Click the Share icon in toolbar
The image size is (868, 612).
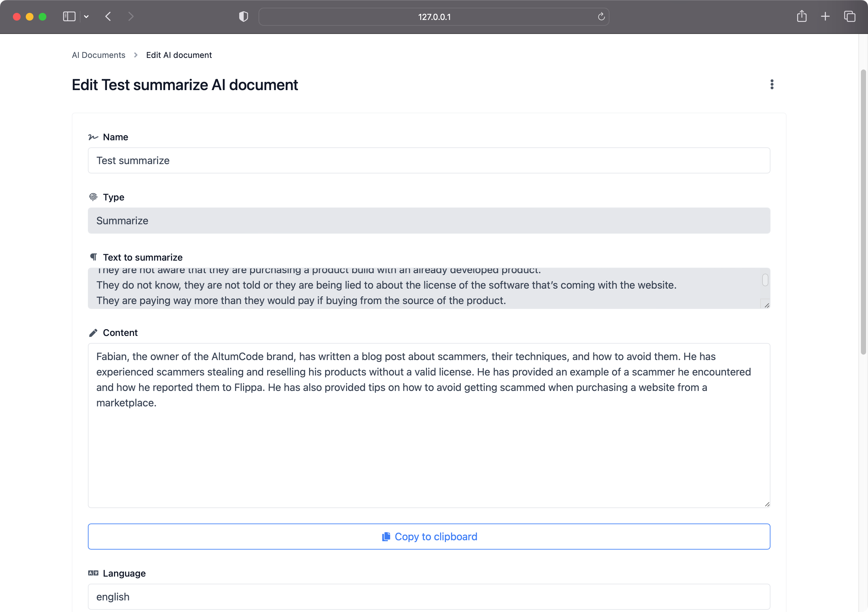pyautogui.click(x=801, y=17)
